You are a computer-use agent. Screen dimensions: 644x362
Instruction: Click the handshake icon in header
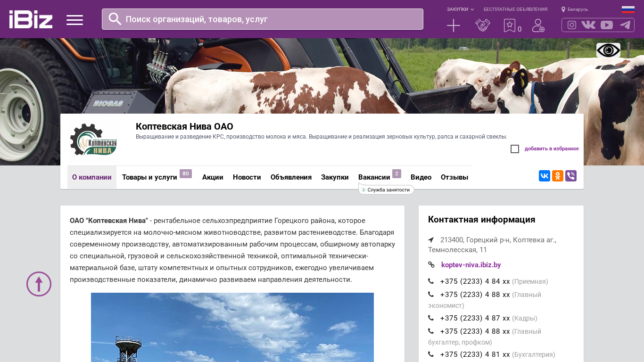click(483, 25)
